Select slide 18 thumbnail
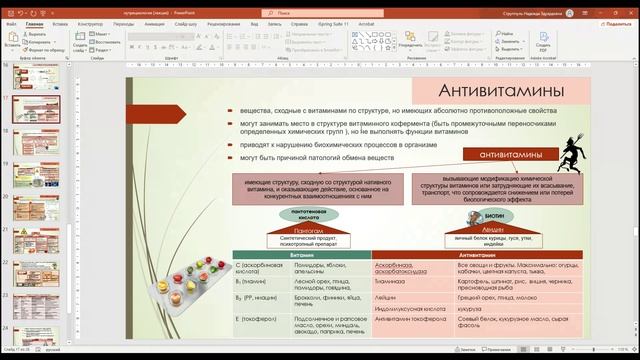Viewport: 640px width, 360px height. 36,142
